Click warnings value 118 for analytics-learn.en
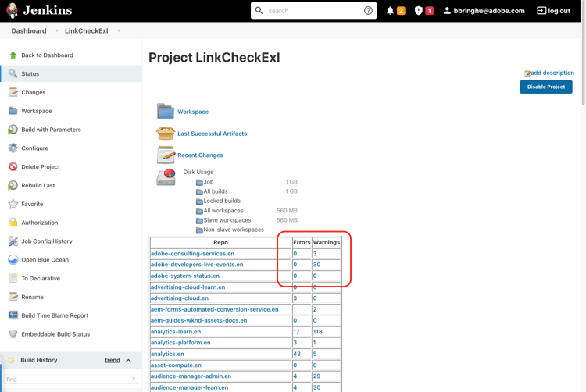586x392 pixels. click(x=318, y=332)
